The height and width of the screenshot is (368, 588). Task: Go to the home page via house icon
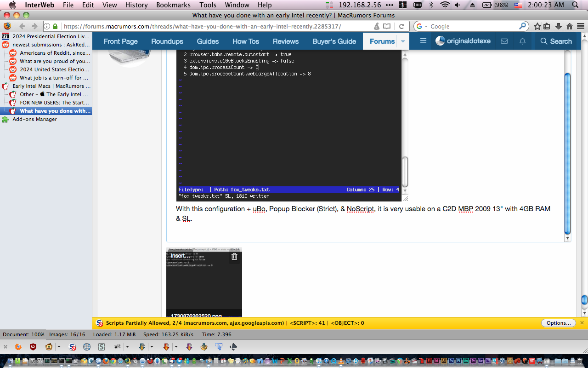click(570, 26)
